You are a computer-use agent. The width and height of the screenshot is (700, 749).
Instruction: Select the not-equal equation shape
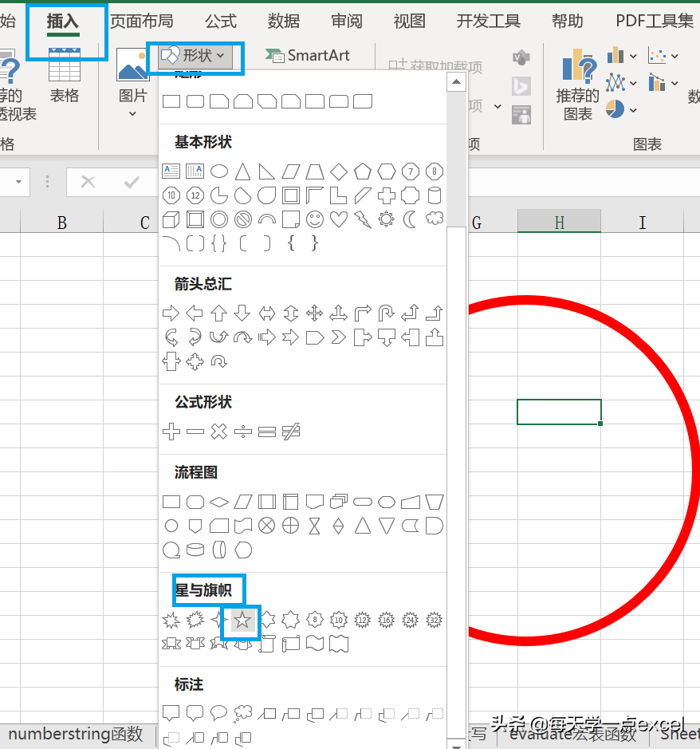click(x=291, y=432)
